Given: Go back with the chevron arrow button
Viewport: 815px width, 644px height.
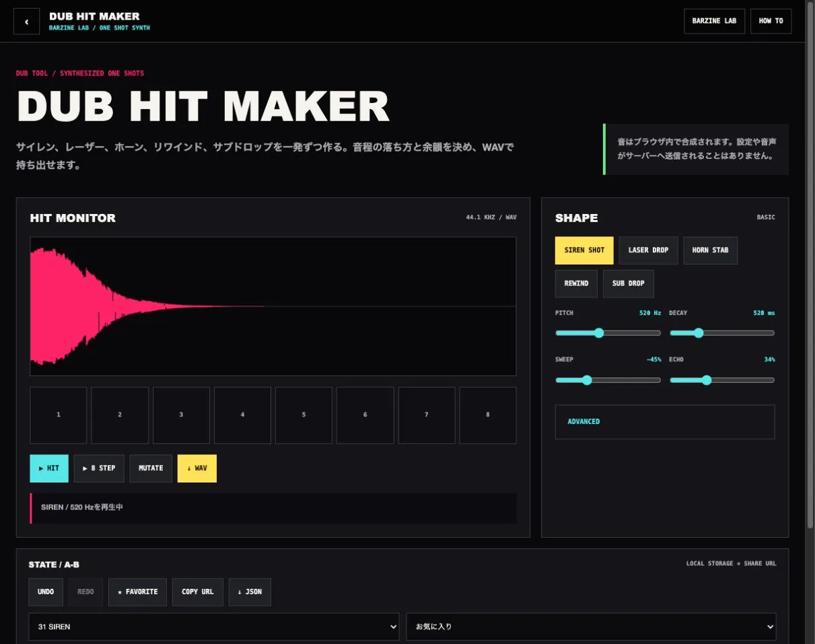Looking at the screenshot, I should [x=27, y=22].
